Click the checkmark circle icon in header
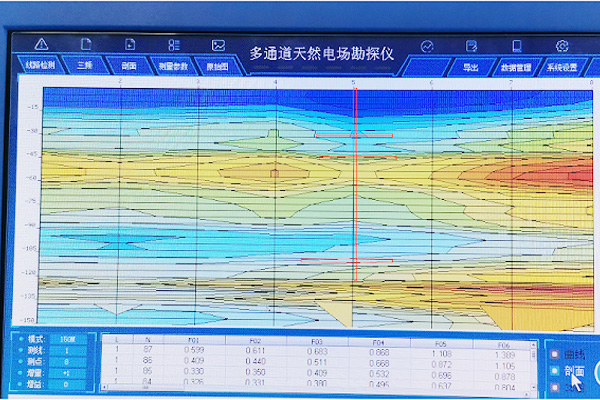The width and height of the screenshot is (600, 400). pyautogui.click(x=427, y=46)
